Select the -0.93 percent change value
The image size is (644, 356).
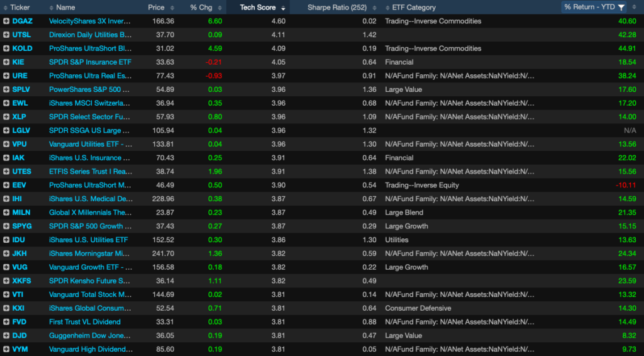tap(214, 76)
